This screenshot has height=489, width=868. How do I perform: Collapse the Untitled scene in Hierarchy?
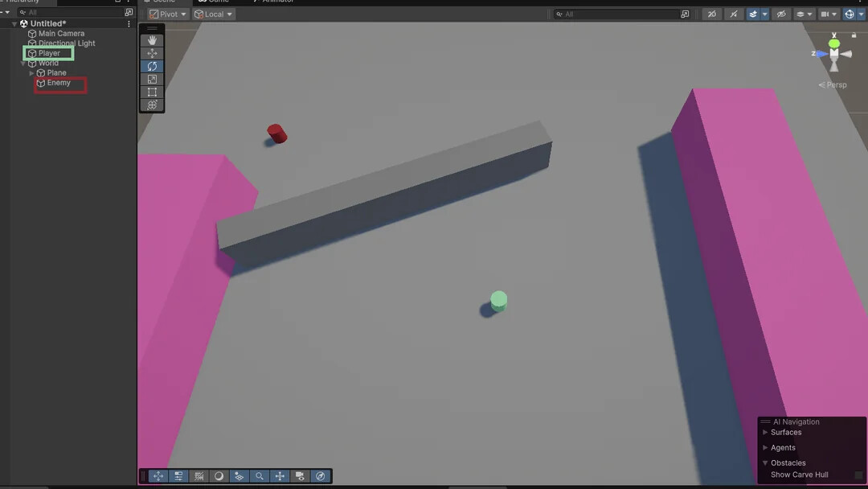coord(14,24)
